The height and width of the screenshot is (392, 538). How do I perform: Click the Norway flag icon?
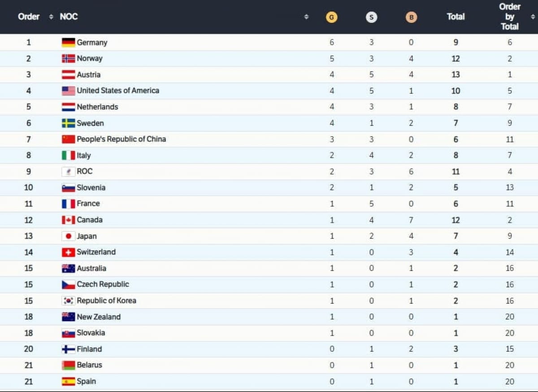click(68, 59)
